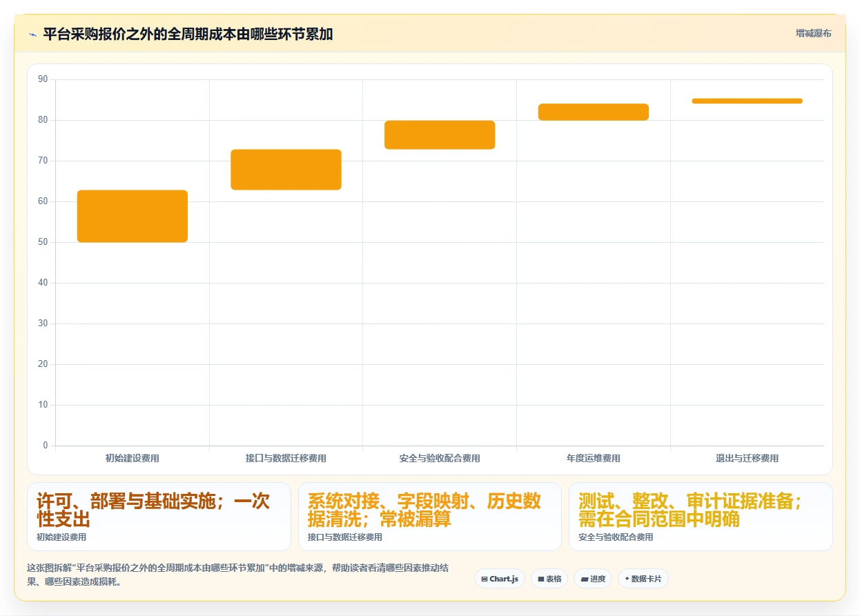Screen dimensions: 860x616
Task: Click the 接口与数据迁移费用 waterfall bar
Action: click(x=286, y=170)
